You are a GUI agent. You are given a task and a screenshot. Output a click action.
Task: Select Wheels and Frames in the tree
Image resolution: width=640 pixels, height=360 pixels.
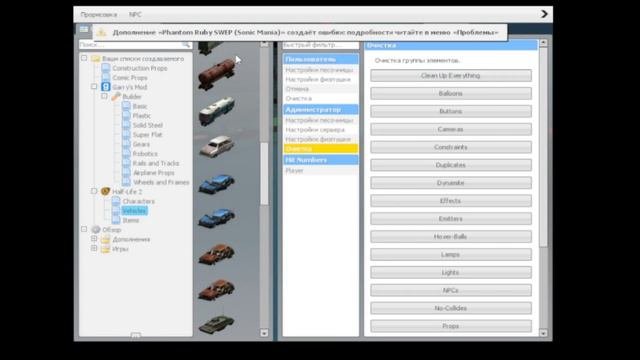(161, 182)
